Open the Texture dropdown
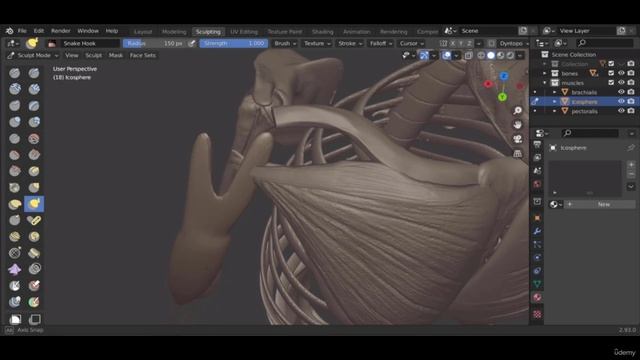 click(x=317, y=43)
